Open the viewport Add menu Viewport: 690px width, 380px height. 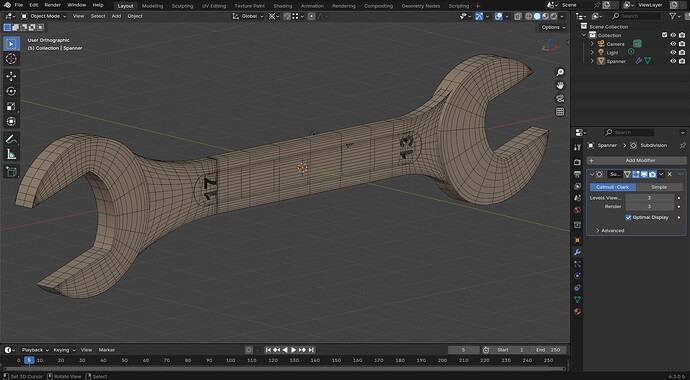(116, 16)
